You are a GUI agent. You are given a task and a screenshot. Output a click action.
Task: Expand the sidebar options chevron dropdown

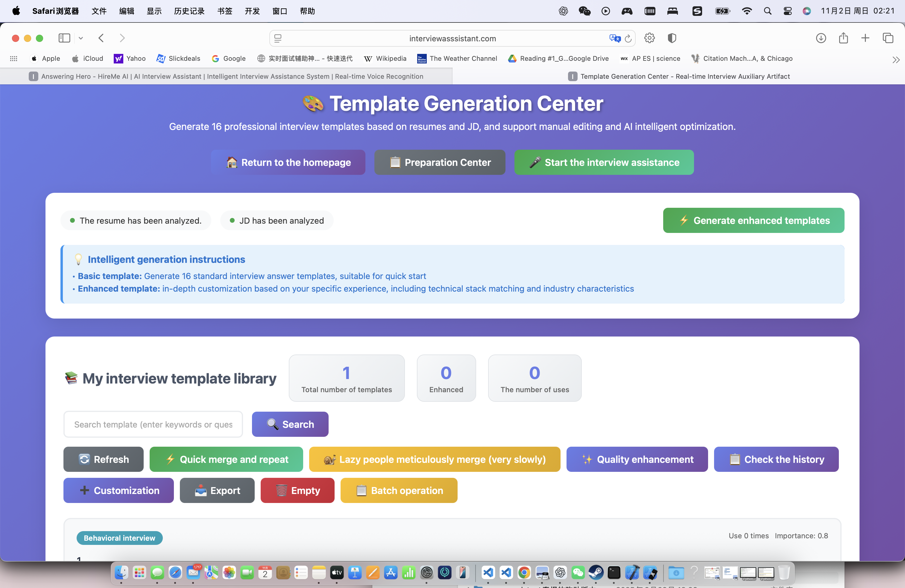tap(81, 38)
